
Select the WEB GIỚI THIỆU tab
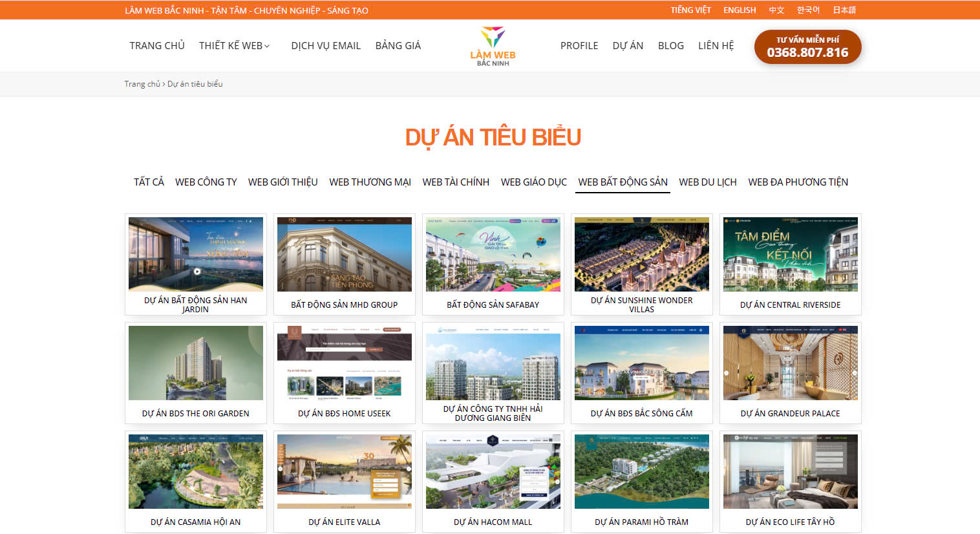point(283,182)
